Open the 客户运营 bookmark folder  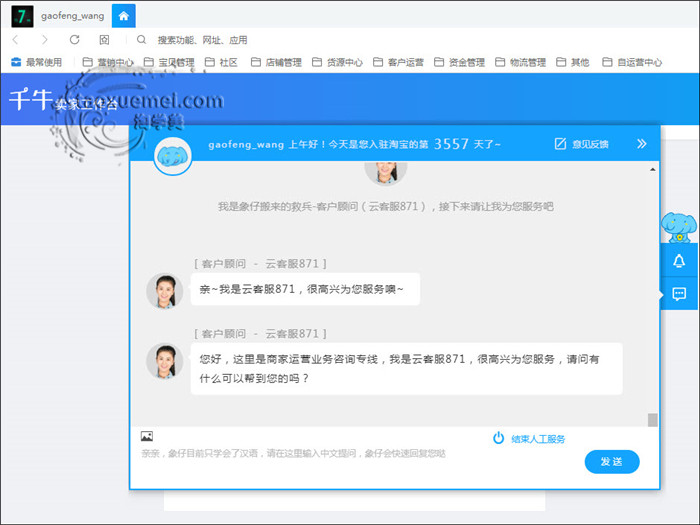pos(397,62)
